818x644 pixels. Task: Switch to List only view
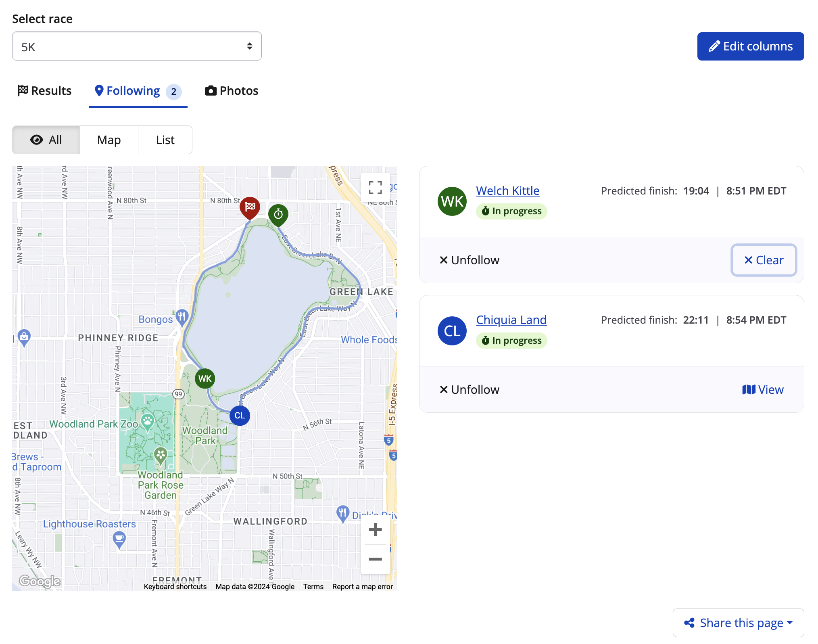click(165, 140)
